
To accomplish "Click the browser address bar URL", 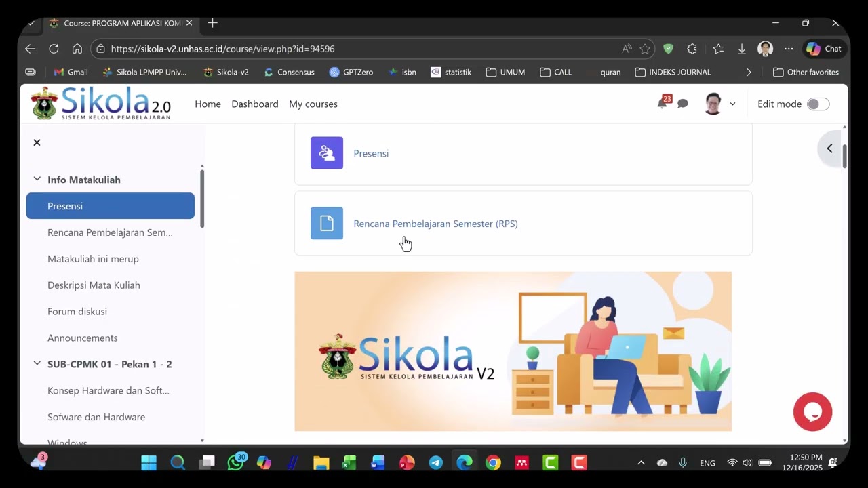I will point(222,49).
